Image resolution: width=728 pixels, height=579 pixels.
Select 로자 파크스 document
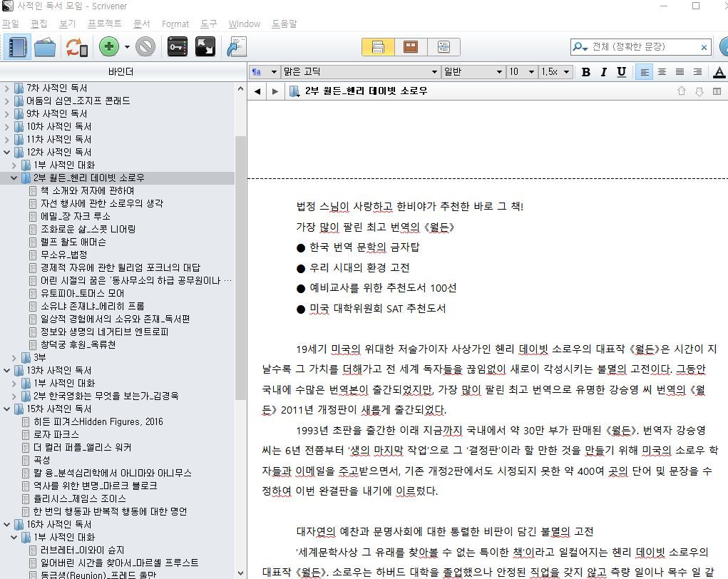coord(56,434)
